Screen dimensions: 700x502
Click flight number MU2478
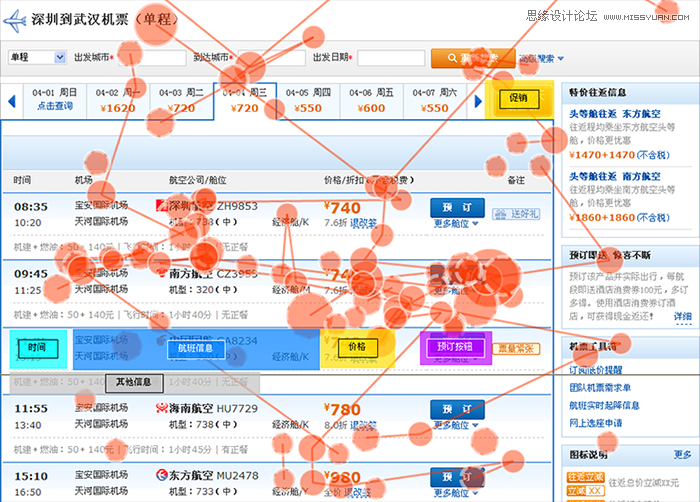click(237, 476)
